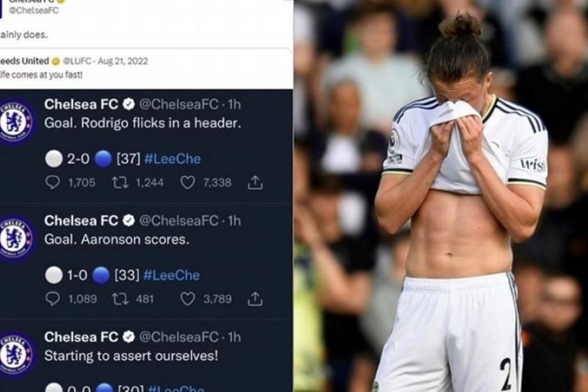Open the quoted Leeds United tweet
Viewport: 588px width, 392px height.
point(146,68)
